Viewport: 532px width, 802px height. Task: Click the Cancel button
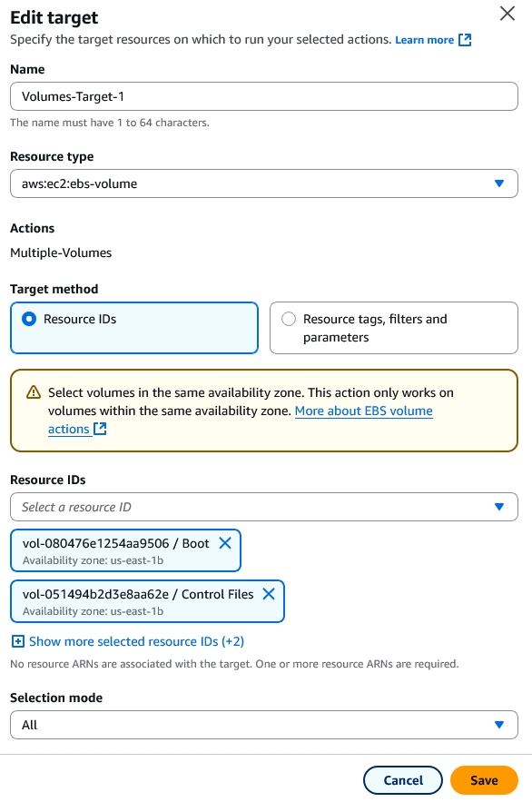point(402,779)
